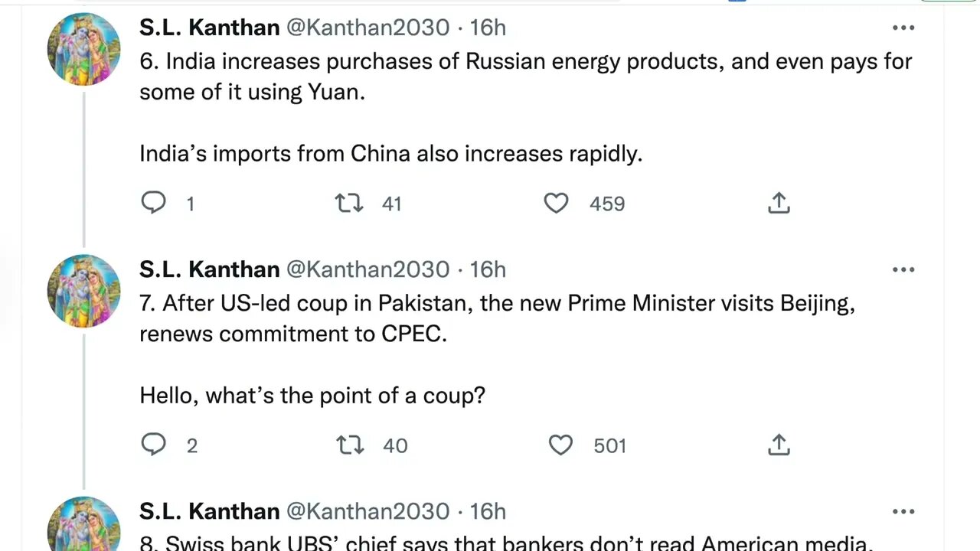Open more options on tweet 8
980x551 pixels.
coord(903,512)
